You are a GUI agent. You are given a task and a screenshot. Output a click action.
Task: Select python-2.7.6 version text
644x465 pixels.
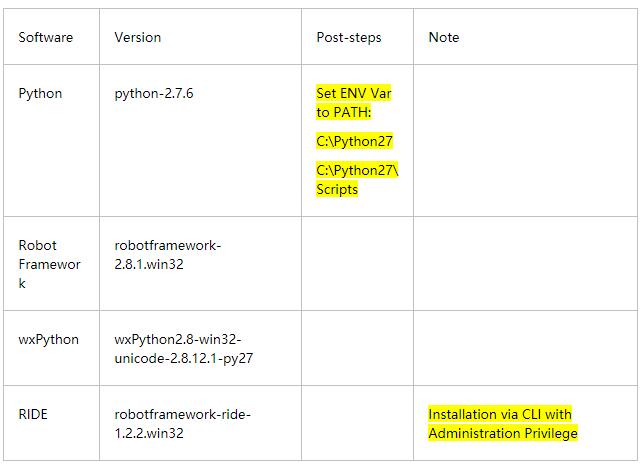(154, 94)
